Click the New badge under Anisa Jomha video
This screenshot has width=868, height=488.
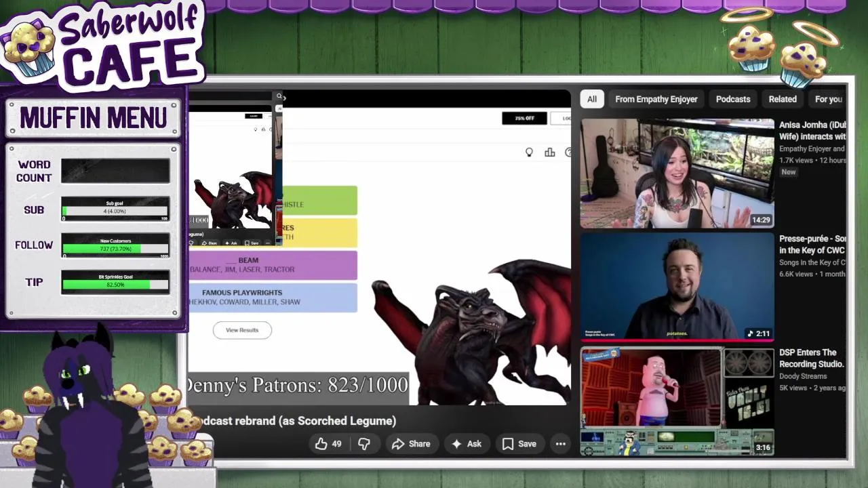pyautogui.click(x=789, y=172)
